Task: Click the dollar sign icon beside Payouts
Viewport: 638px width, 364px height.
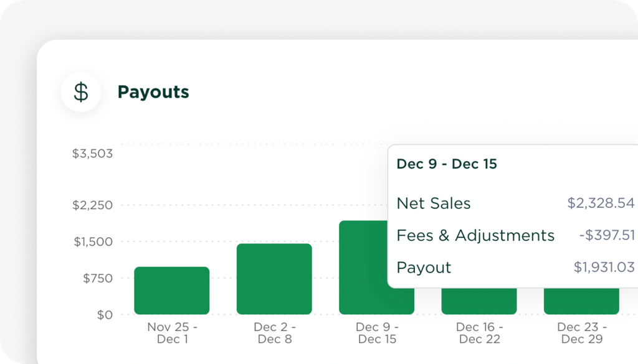Action: [81, 92]
